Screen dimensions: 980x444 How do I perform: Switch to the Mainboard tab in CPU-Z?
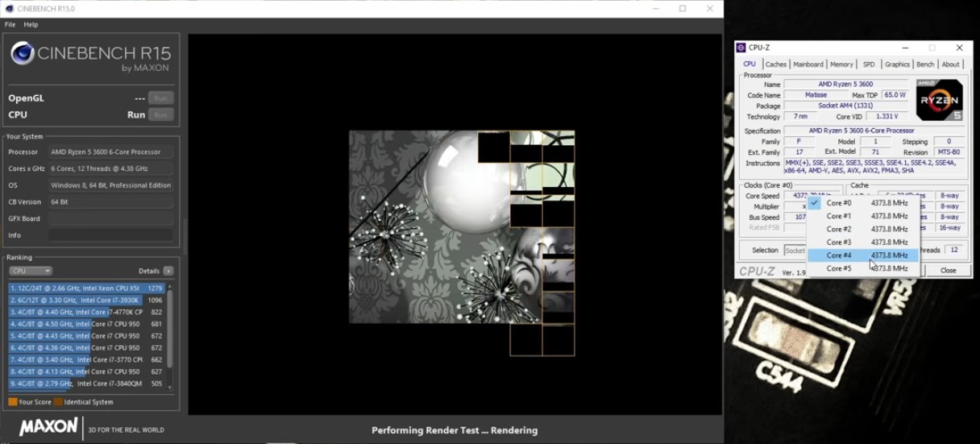[808, 64]
